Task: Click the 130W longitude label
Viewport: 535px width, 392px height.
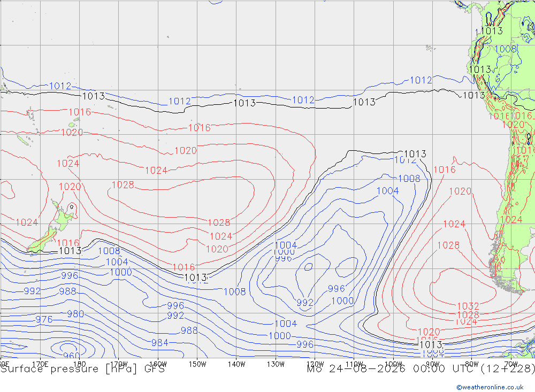Action: click(x=276, y=364)
